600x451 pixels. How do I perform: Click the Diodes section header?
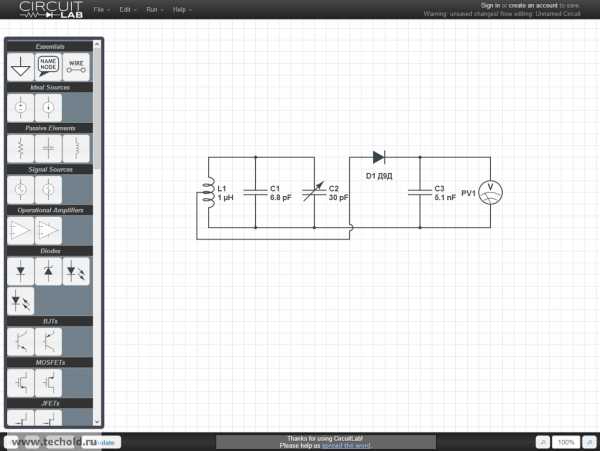point(50,251)
